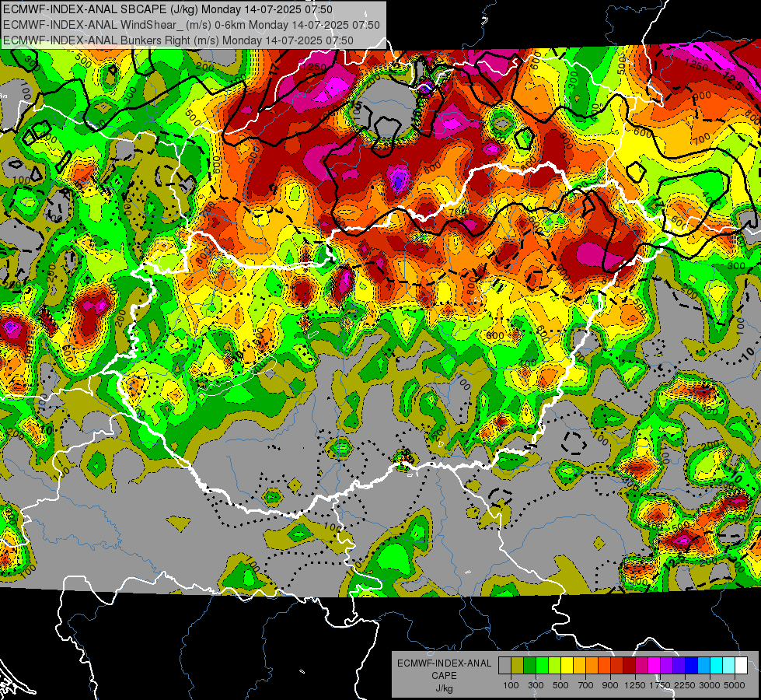Screen dimensions: 761x700
Task: Select the indigo swatch left of 2250
Action: point(679,666)
